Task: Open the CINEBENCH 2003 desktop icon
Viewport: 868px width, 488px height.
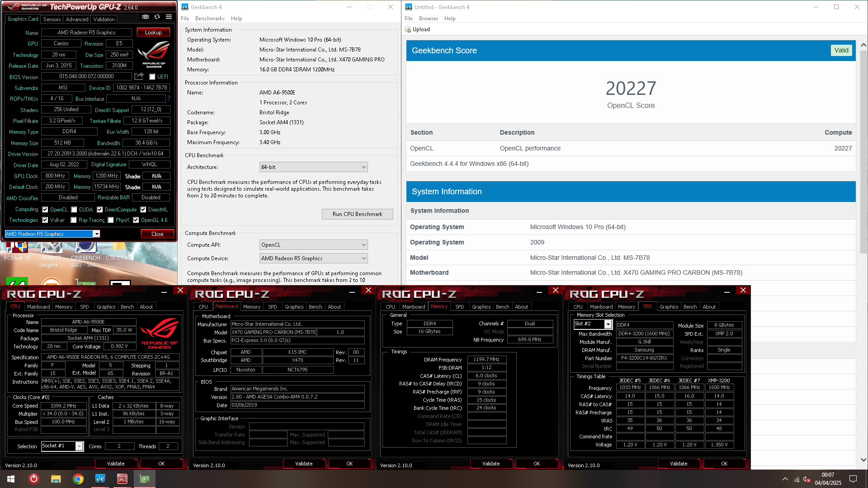Action: pyautogui.click(x=85, y=255)
